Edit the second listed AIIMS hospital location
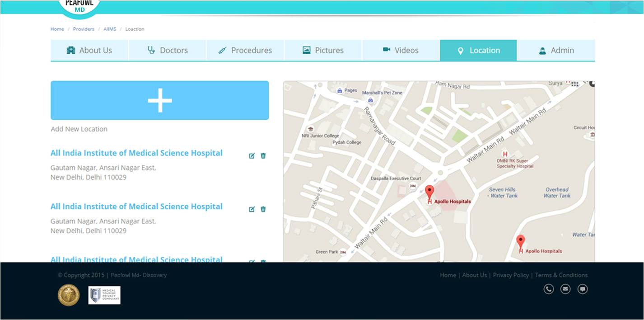 [252, 209]
